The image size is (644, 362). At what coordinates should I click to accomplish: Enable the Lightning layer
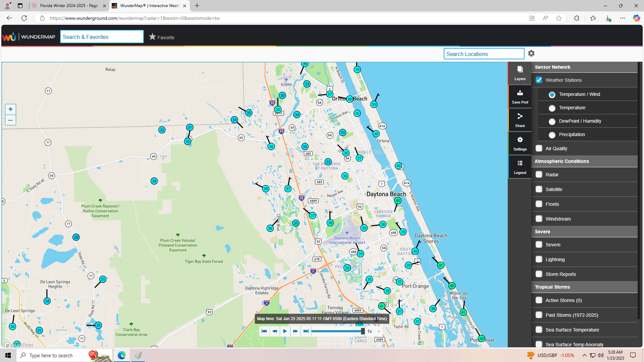539,259
